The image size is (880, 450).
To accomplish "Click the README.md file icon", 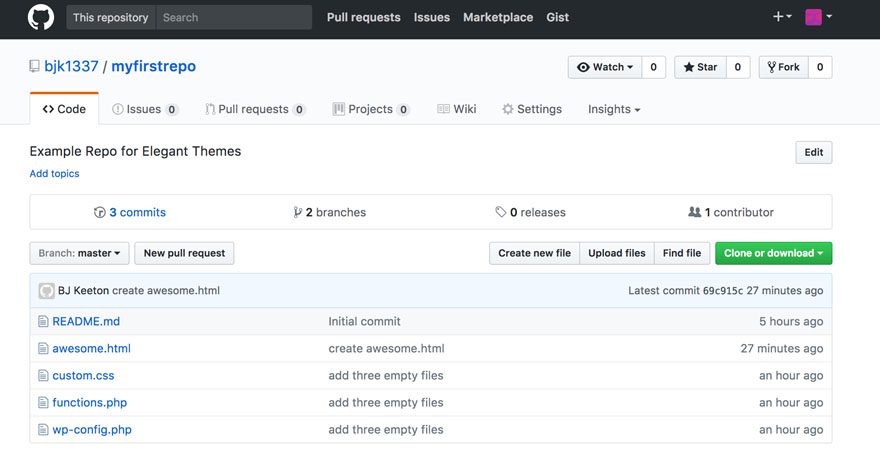I will [x=43, y=322].
